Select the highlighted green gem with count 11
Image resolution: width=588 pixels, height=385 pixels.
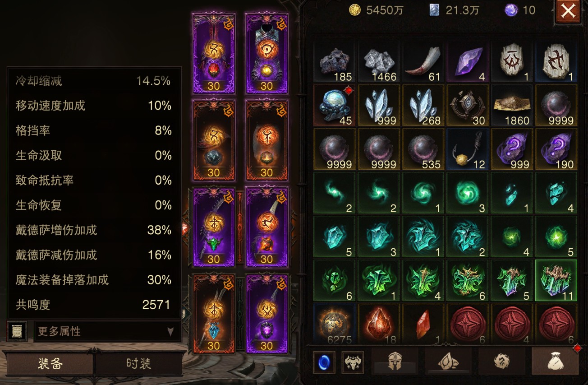[x=556, y=281]
